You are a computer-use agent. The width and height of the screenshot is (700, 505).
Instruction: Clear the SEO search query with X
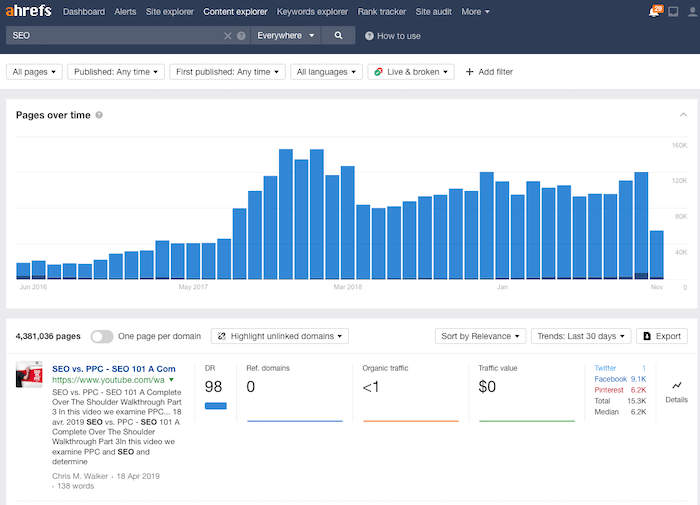228,36
